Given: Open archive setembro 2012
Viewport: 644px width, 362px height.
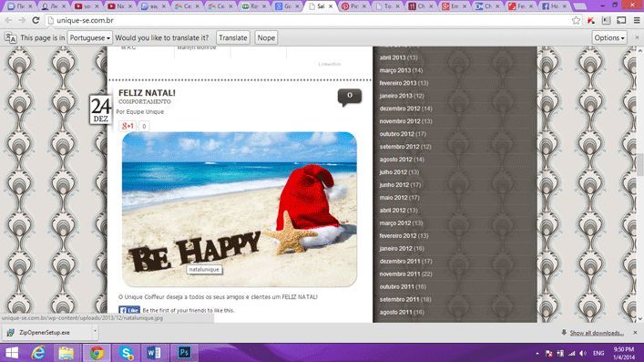Looking at the screenshot, I should pyautogui.click(x=405, y=147).
